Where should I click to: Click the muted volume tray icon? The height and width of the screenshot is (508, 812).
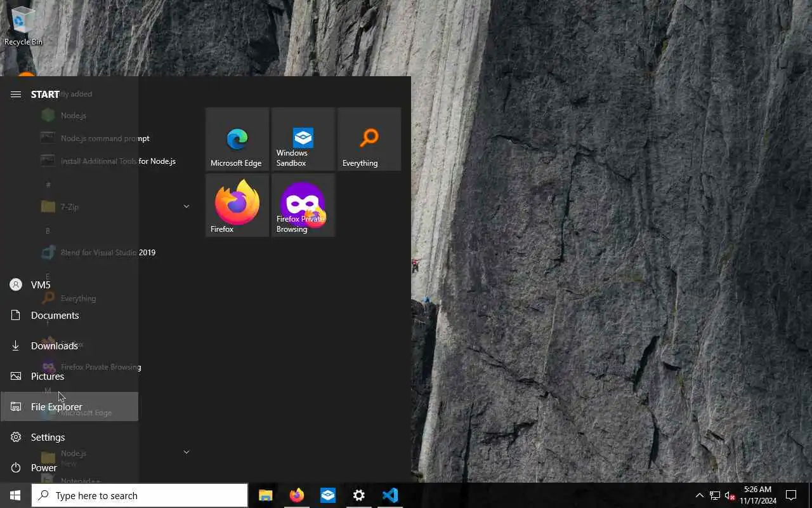[x=730, y=495]
